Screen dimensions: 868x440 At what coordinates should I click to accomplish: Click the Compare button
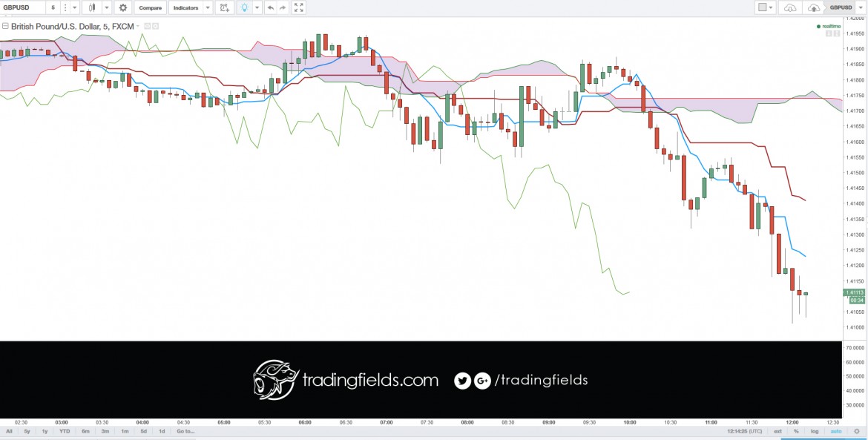pyautogui.click(x=150, y=7)
